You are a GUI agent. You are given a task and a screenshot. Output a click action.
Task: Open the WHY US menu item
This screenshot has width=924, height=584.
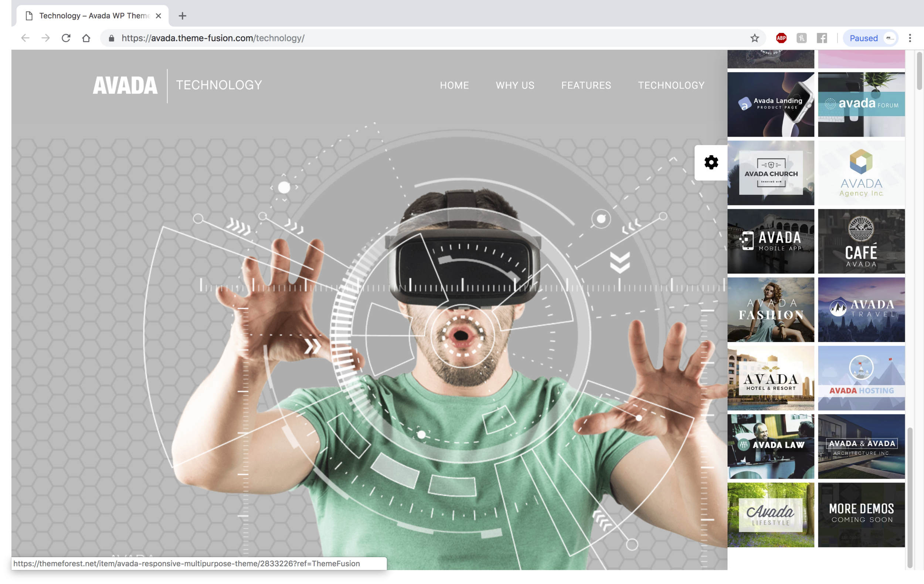click(515, 85)
